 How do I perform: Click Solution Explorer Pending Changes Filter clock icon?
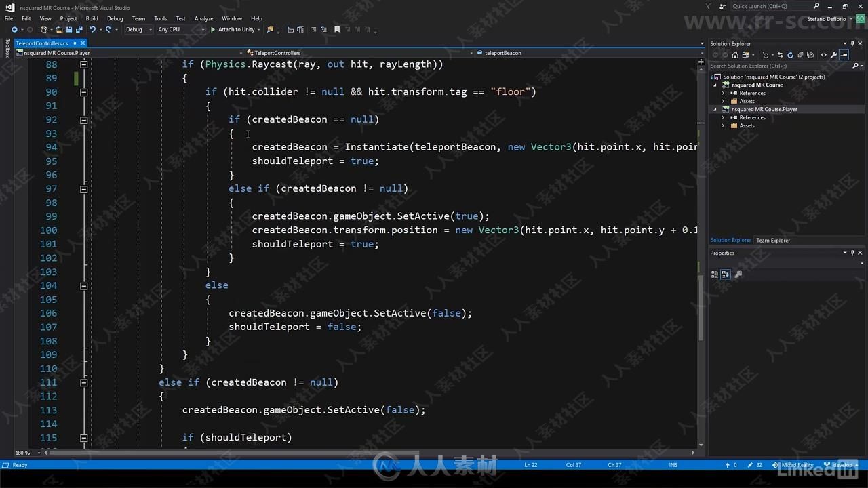pos(766,55)
